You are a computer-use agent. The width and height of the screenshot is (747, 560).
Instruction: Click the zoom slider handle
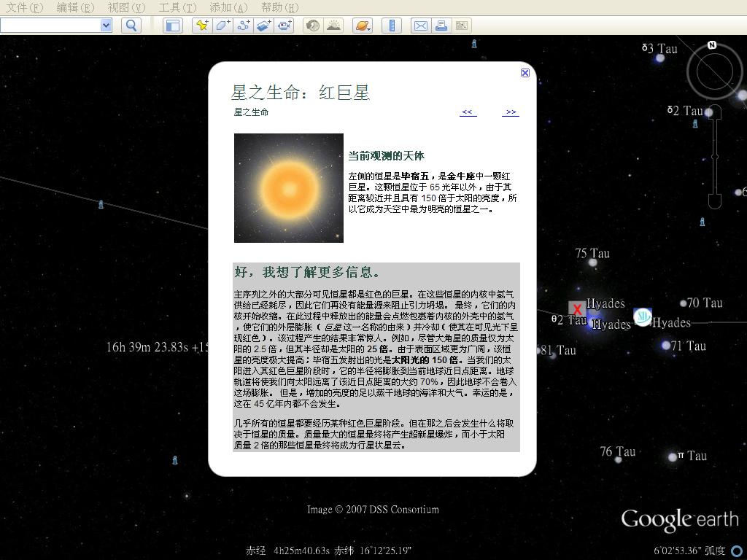(715, 156)
